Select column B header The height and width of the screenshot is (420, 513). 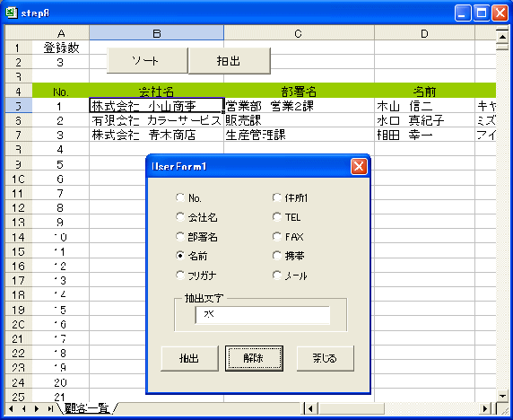tap(156, 33)
